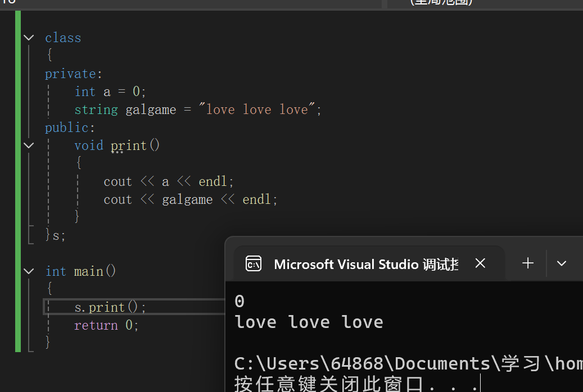Screen dimensions: 583x392
Task: Click the 'cout << a << endl;' line
Action: tap(169, 181)
